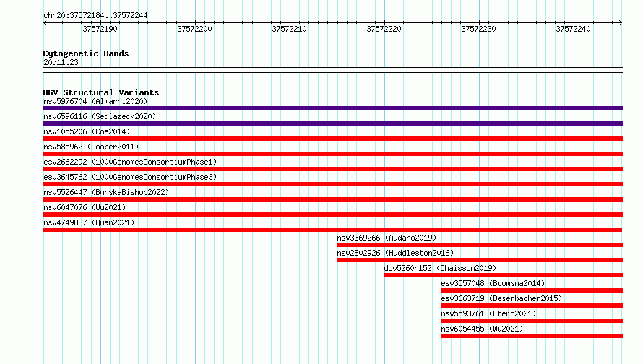Viewport: 643px width, 364px height.
Task: Select nsv5526447 (ByrskaBishop2022) label
Action: click(106, 192)
